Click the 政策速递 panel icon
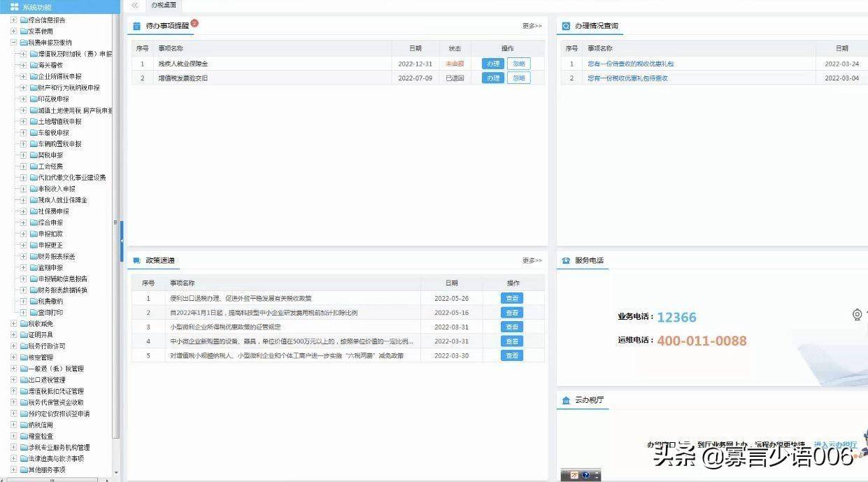This screenshot has height=482, width=868. click(137, 260)
